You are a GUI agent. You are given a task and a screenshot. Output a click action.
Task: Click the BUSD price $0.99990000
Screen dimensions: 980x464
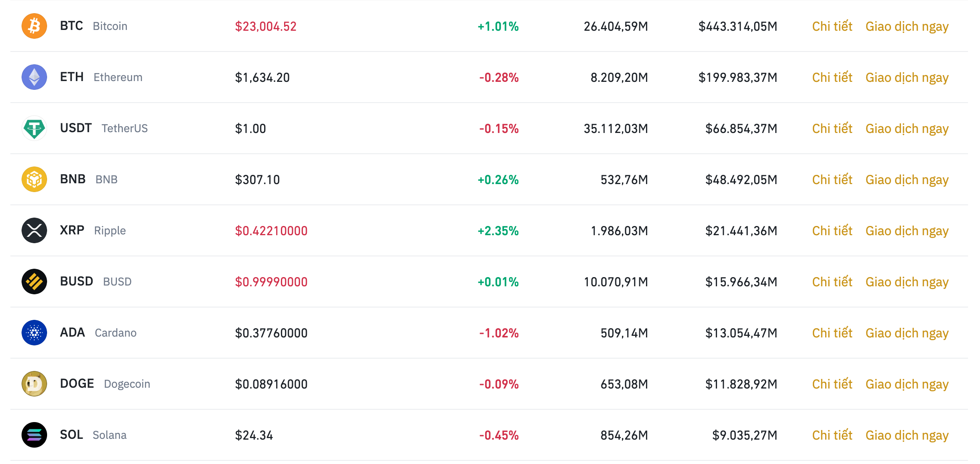coord(271,282)
